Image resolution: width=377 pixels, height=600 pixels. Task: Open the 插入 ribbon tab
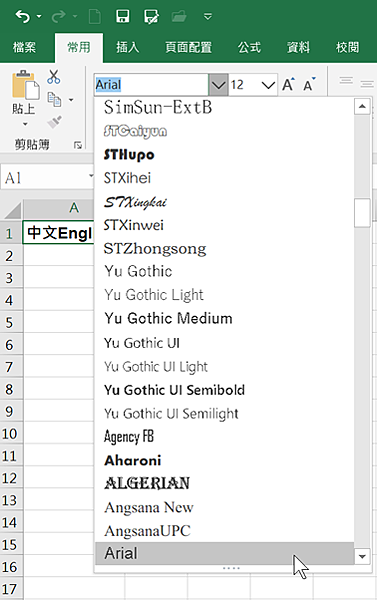coord(127,47)
